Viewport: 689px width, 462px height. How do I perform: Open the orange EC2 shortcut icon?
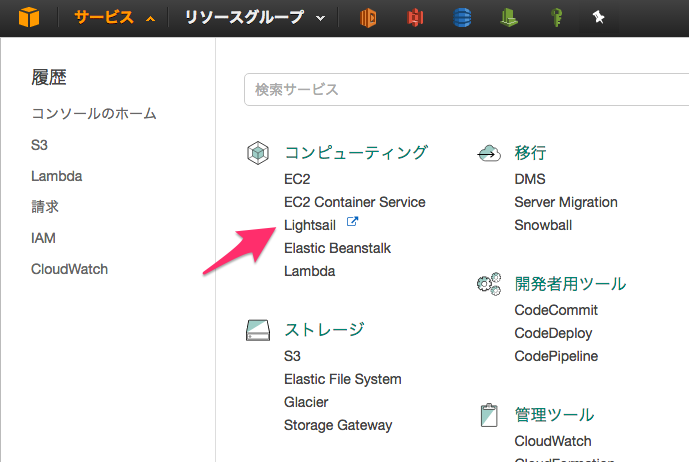(x=371, y=18)
